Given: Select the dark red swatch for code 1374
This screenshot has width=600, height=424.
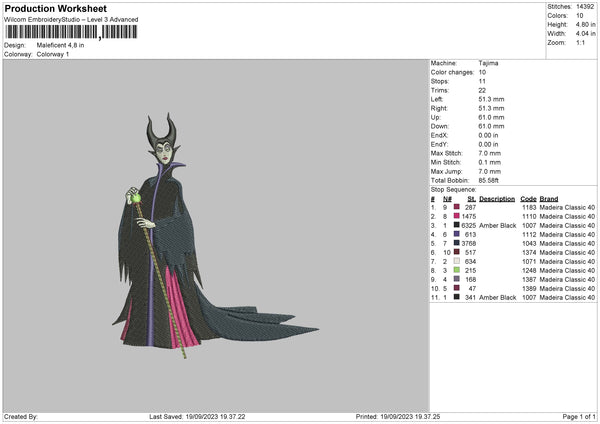Looking at the screenshot, I should click(x=457, y=252).
